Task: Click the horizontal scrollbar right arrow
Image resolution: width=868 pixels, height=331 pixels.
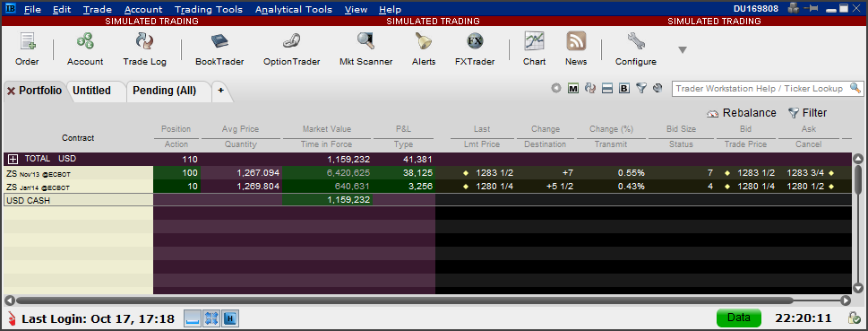Action: (x=846, y=301)
